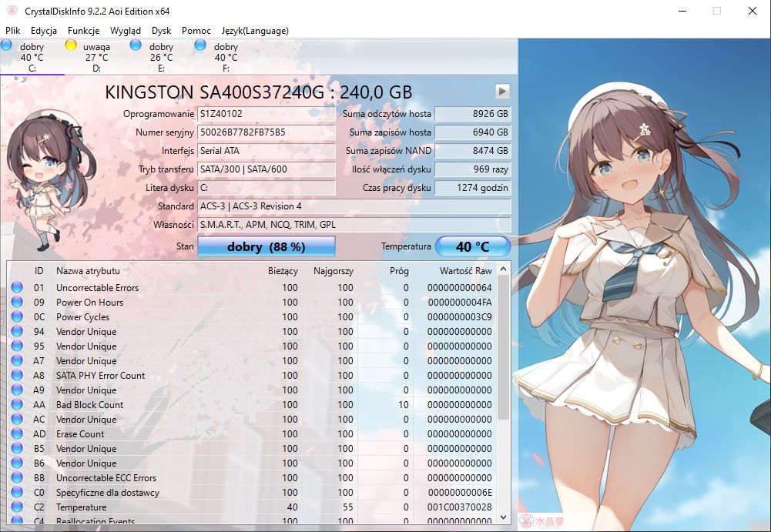Image resolution: width=771 pixels, height=532 pixels.
Task: Click the Standard field ACS-3 Revision 4
Action: [x=354, y=206]
